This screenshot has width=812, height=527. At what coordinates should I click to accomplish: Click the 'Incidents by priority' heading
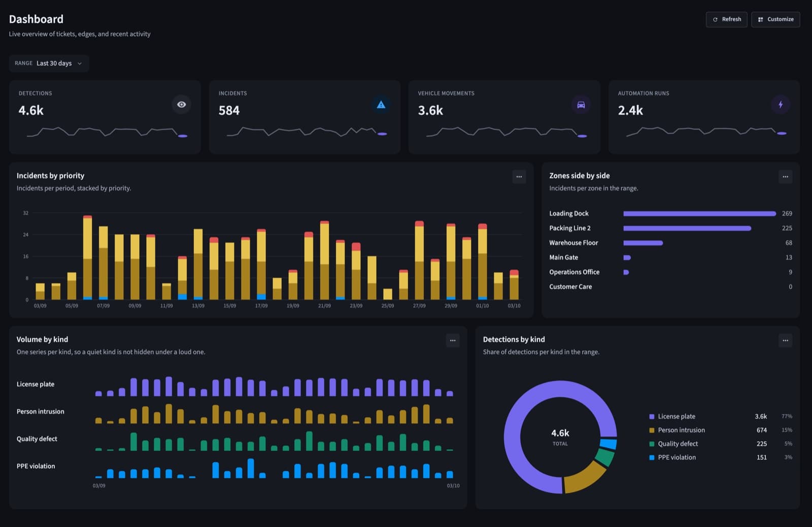click(50, 176)
